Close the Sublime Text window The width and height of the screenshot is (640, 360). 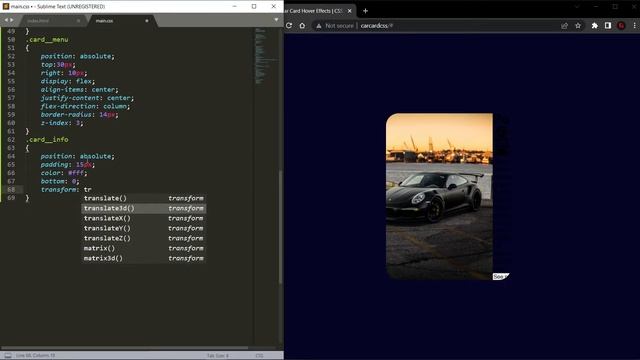273,7
